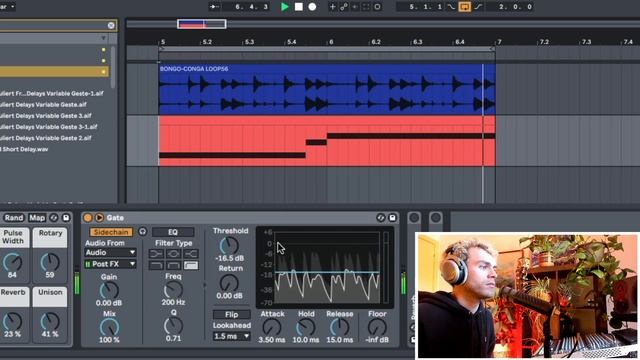Screen dimensions: 640x360
Task: Open the Post FX tapping point dropdown
Action: coord(110,264)
